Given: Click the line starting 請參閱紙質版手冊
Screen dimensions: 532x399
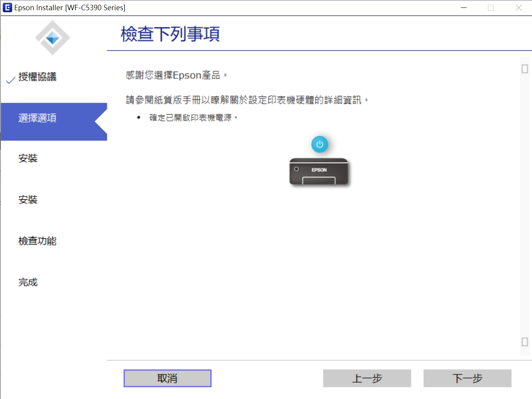Looking at the screenshot, I should [247, 100].
